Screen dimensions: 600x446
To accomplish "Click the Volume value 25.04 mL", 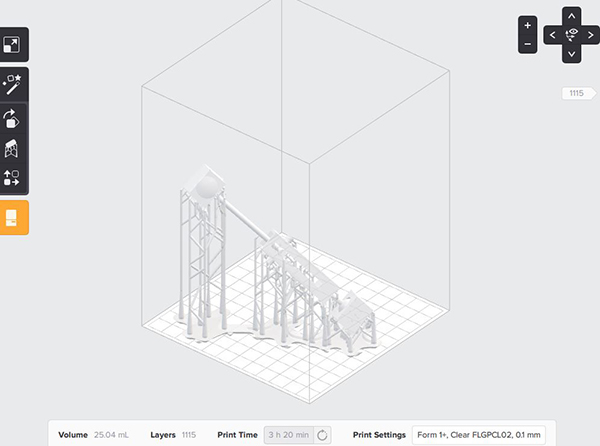I will pyautogui.click(x=111, y=435).
